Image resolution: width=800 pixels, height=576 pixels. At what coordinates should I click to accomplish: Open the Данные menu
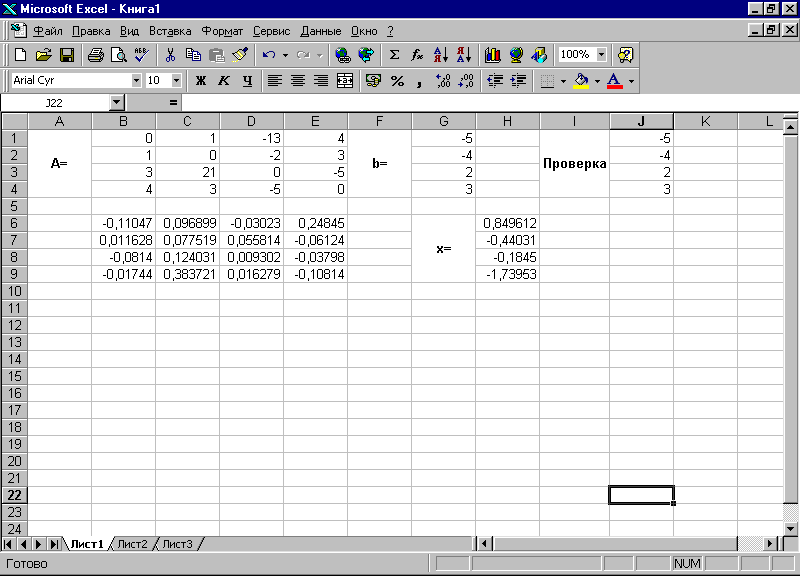click(320, 31)
